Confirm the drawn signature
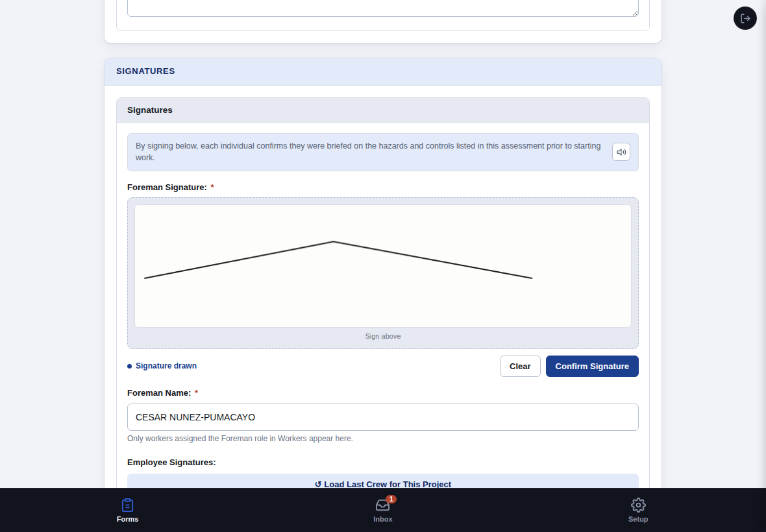The image size is (766, 532). click(592, 366)
